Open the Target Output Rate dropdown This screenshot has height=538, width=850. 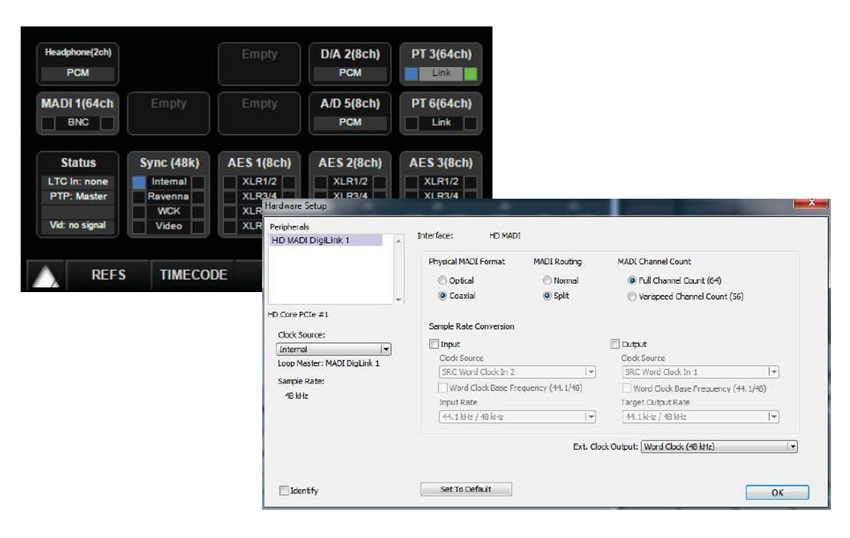[700, 417]
